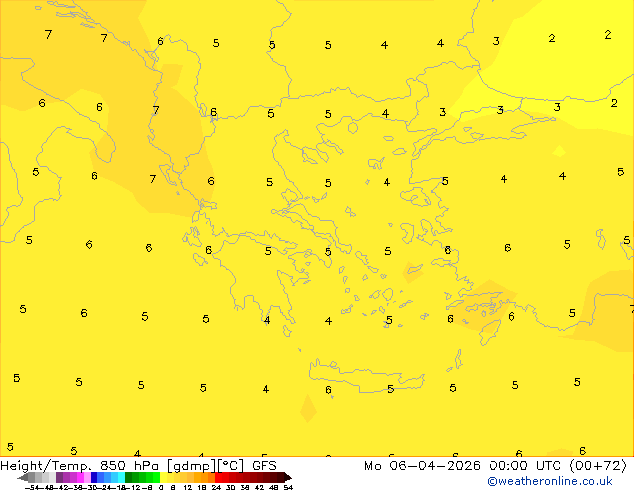Click the '(00+72)' forecast hour label
Screen dimensions: 634x490
pyautogui.click(x=598, y=466)
